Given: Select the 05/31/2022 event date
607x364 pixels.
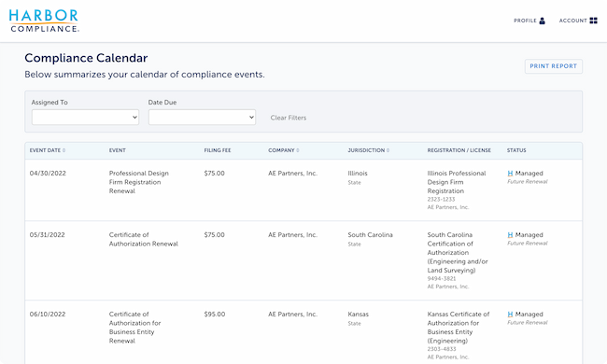Looking at the screenshot, I should tap(48, 235).
